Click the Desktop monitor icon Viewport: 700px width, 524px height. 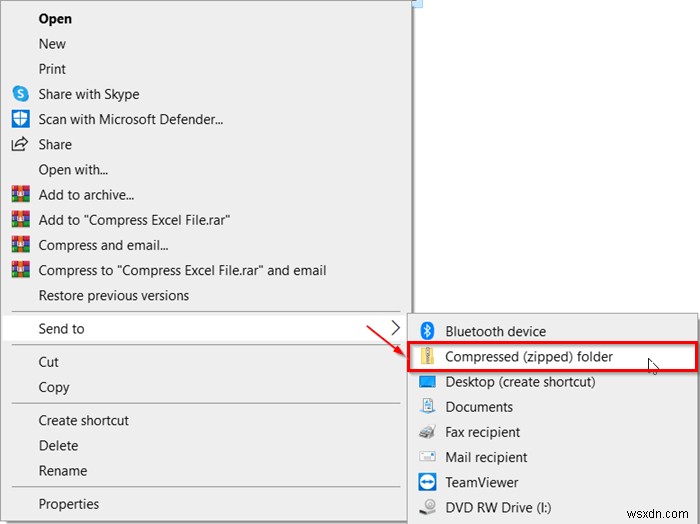tap(427, 382)
